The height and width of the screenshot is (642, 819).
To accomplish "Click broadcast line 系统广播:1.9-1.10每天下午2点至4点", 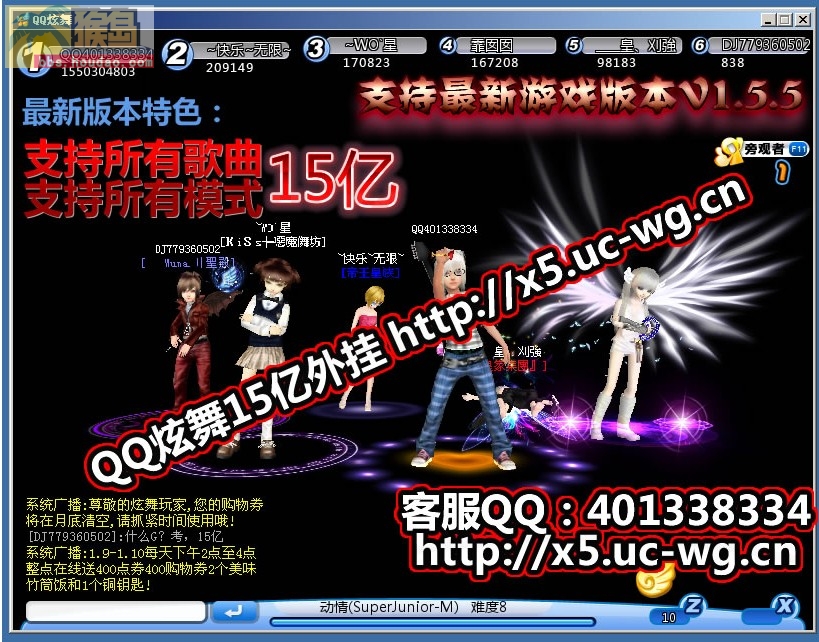I will (x=141, y=553).
